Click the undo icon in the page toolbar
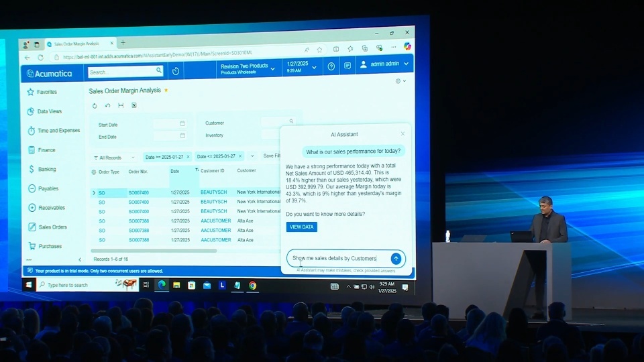 click(107, 106)
